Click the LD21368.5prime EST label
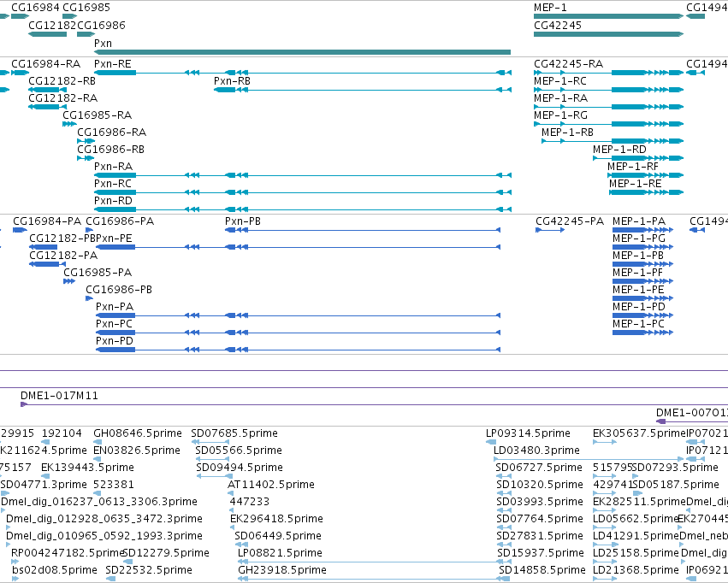 click(x=636, y=570)
